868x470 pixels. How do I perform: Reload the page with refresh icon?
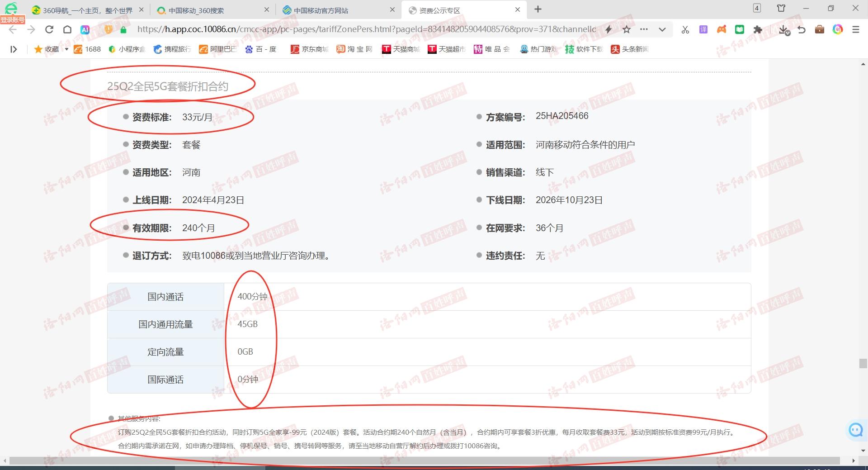click(49, 29)
